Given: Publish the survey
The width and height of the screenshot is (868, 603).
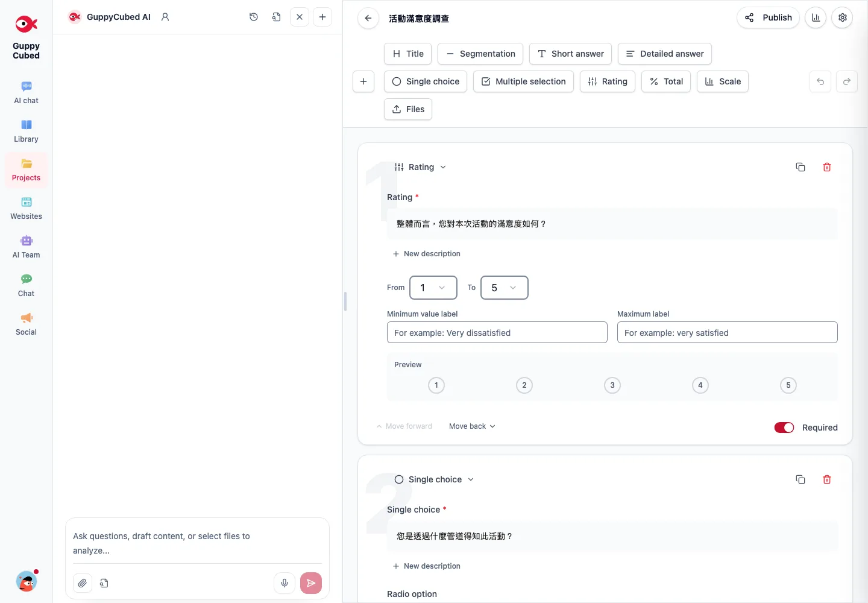Looking at the screenshot, I should tap(769, 17).
